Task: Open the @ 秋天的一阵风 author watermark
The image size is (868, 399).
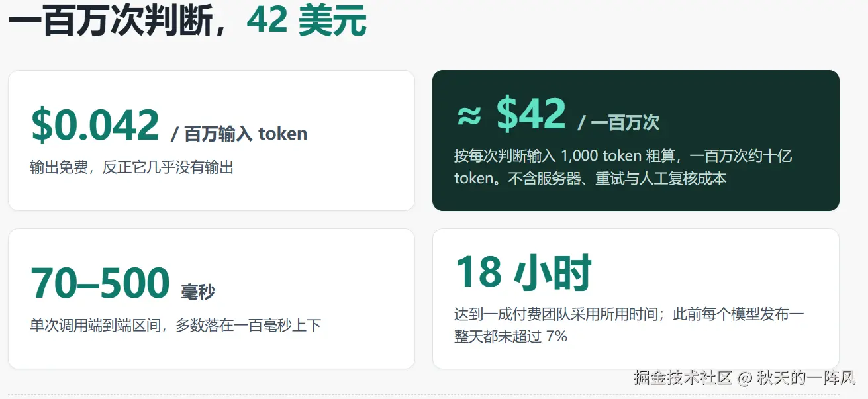Action: tap(797, 378)
